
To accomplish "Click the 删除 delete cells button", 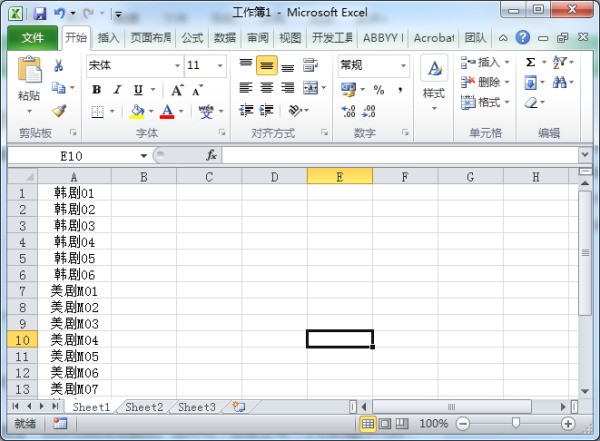I will (481, 82).
